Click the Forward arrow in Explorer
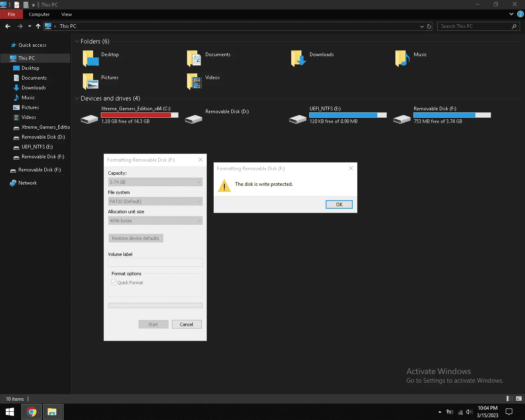 pos(20,26)
